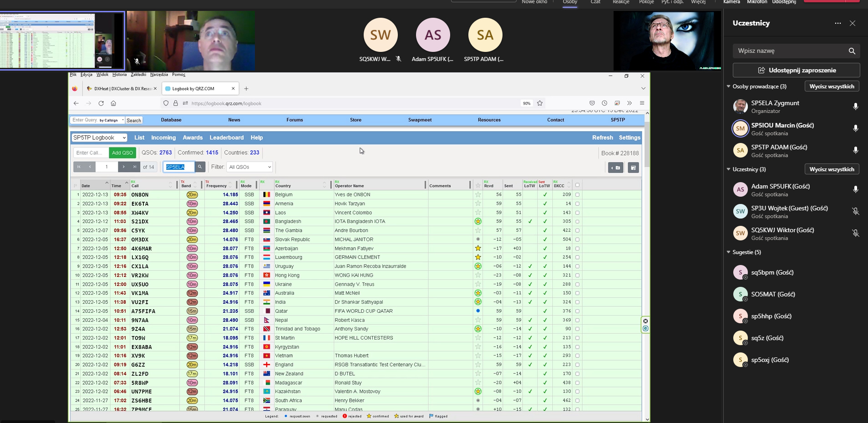Open the Pocket save icon in Firefox toolbar
This screenshot has height=423, width=868.
[x=592, y=103]
